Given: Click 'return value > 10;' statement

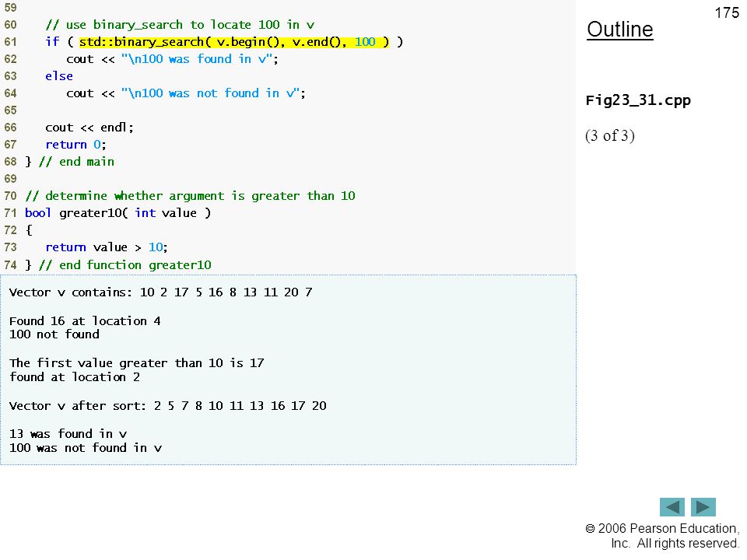Looking at the screenshot, I should click(107, 247).
